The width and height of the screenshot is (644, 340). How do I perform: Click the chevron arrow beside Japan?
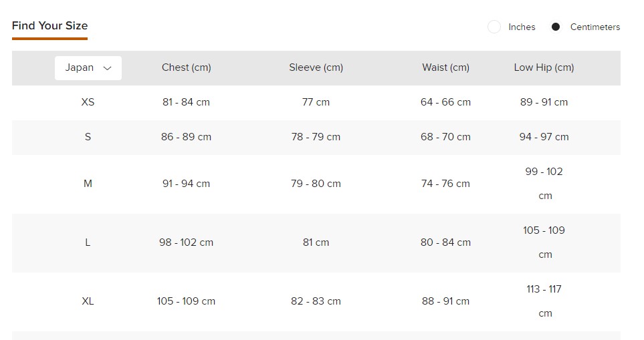pos(107,68)
